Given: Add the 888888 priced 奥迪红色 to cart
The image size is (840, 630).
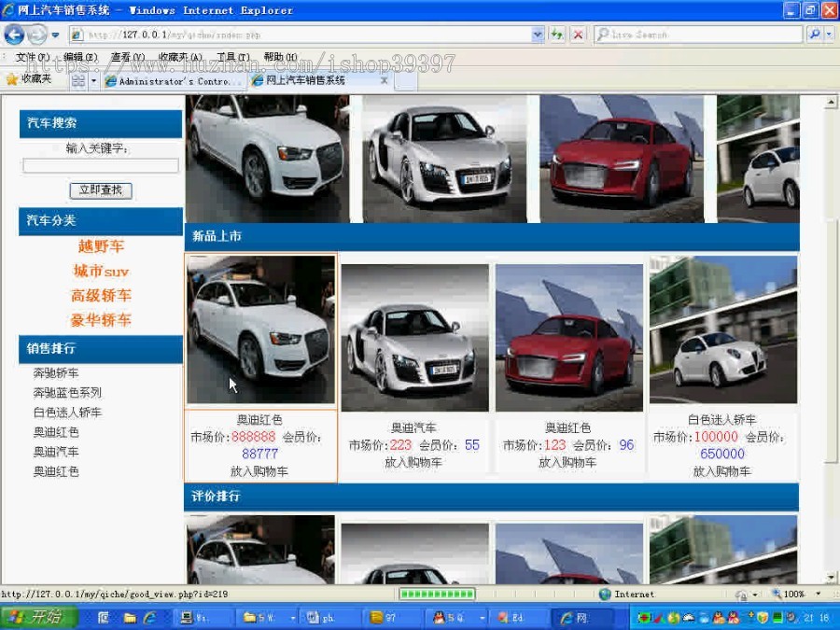Looking at the screenshot, I should [259, 471].
